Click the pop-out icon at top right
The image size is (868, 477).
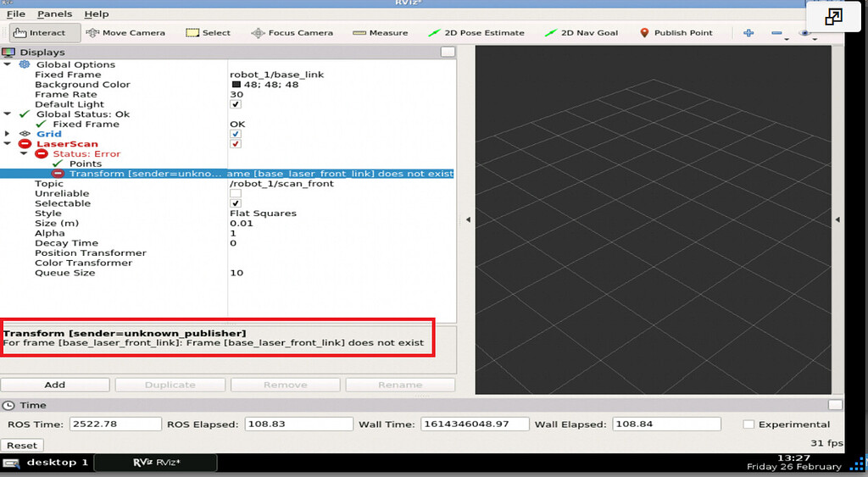click(x=833, y=17)
